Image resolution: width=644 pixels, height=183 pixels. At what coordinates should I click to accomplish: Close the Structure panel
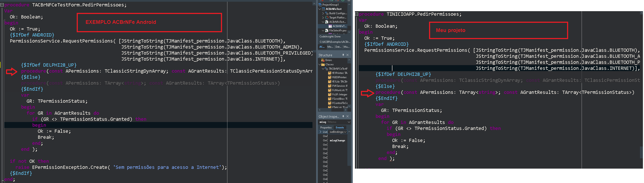[347, 55]
